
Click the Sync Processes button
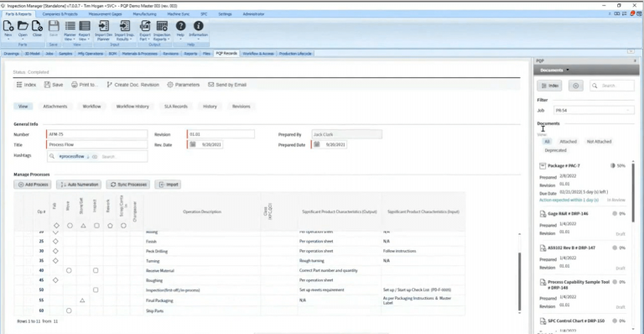pos(128,185)
